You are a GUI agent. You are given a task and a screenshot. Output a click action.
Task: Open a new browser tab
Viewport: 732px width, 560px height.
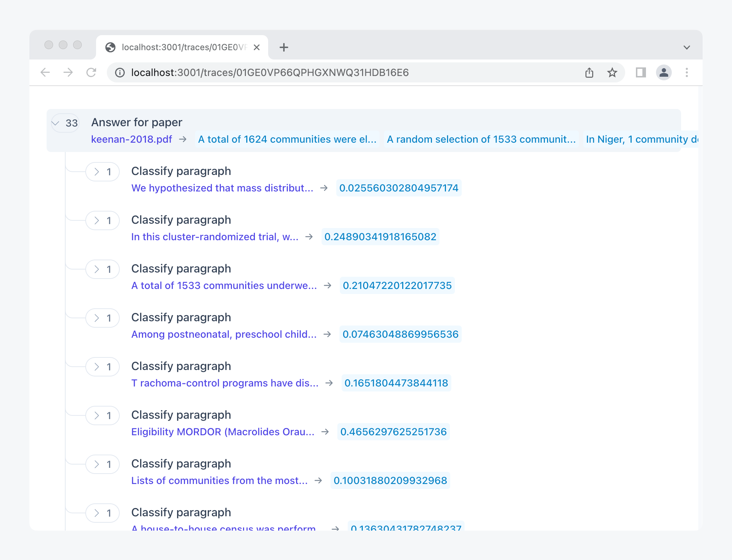tap(284, 47)
